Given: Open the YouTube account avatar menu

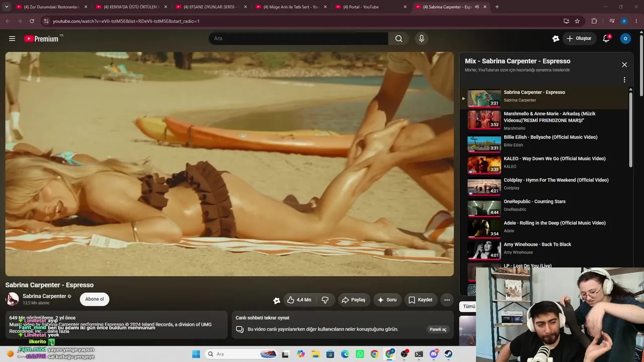Looking at the screenshot, I should coord(625,39).
